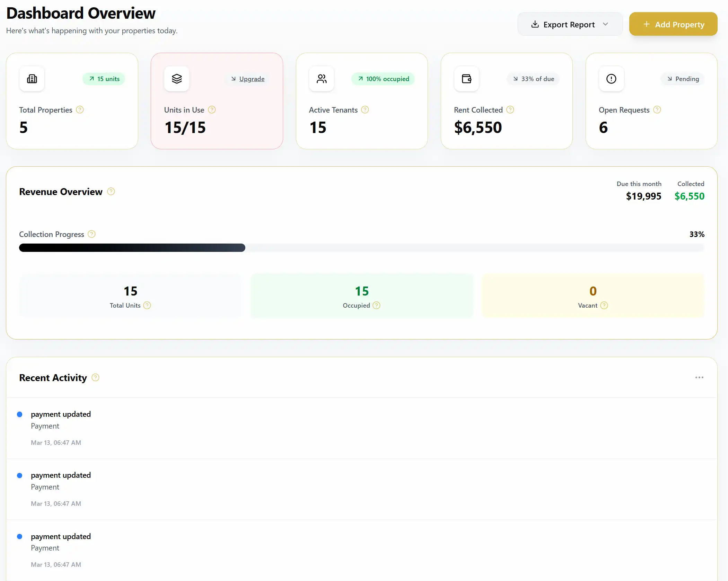The width and height of the screenshot is (728, 581).
Task: Click the help icon beside Total Properties
Action: point(80,110)
